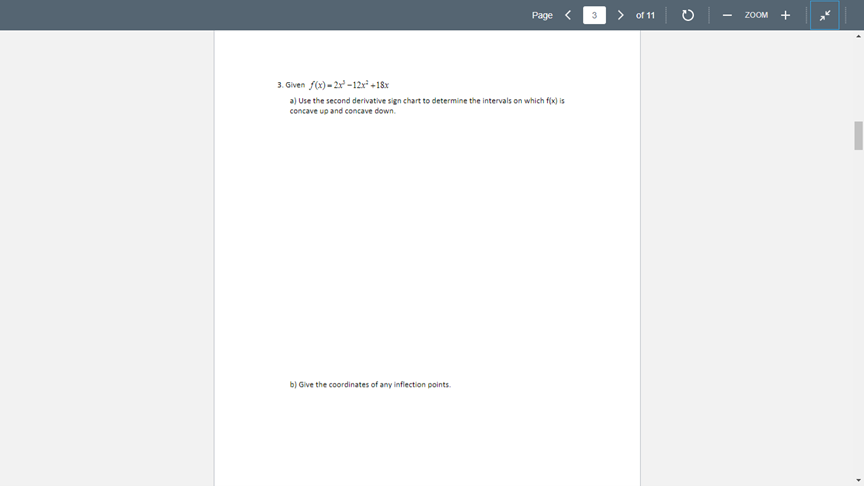Screen dimensions: 864x486
Task: Click 'b) Give the coordinates of any inflection points.'
Action: click(370, 385)
